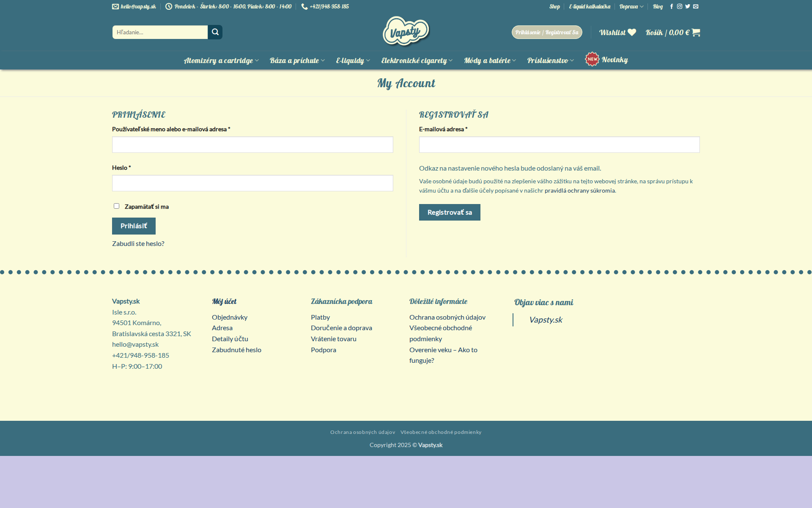Open the Blog menu item
Viewport: 812px width, 508px height.
click(657, 6)
